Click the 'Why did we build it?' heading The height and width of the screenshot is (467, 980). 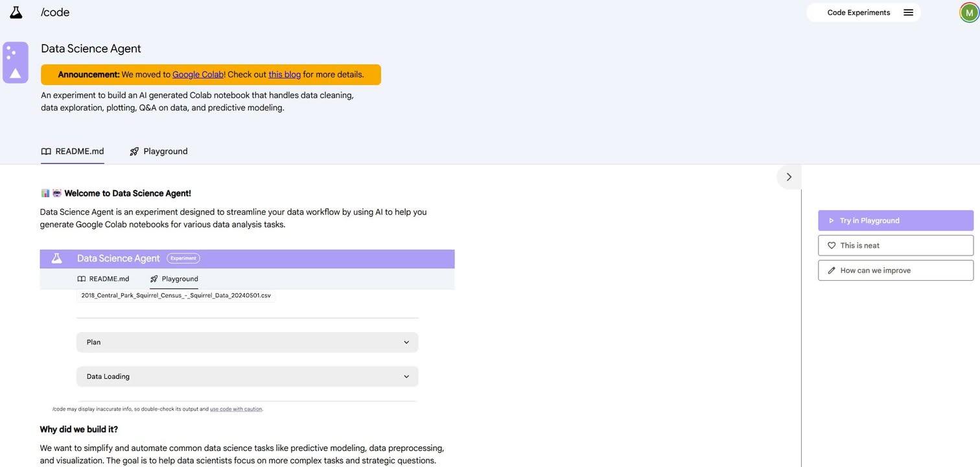79,429
